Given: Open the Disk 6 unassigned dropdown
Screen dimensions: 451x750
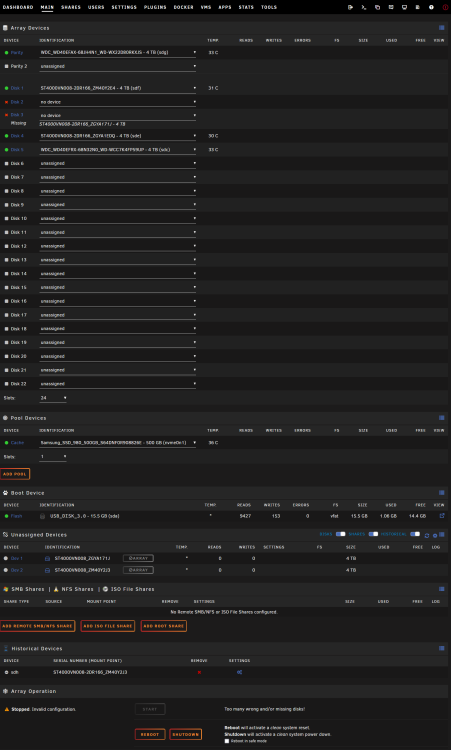Looking at the screenshot, I should 118,164.
